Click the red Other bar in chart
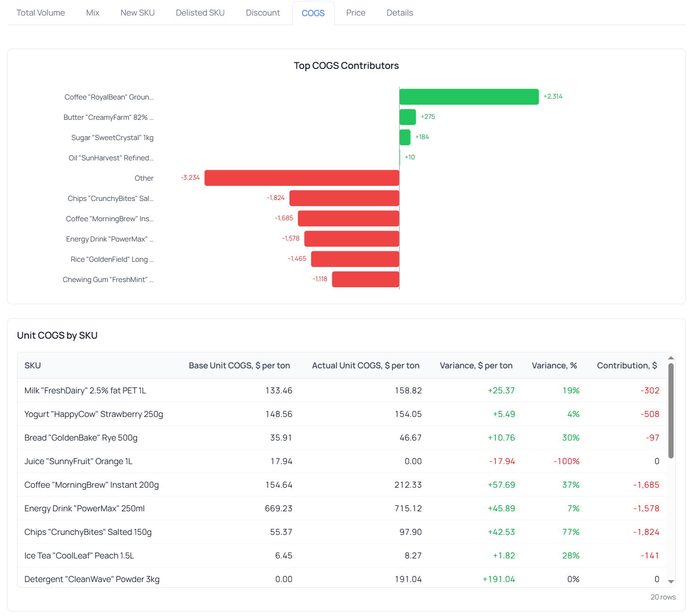The width and height of the screenshot is (692, 616). point(302,178)
